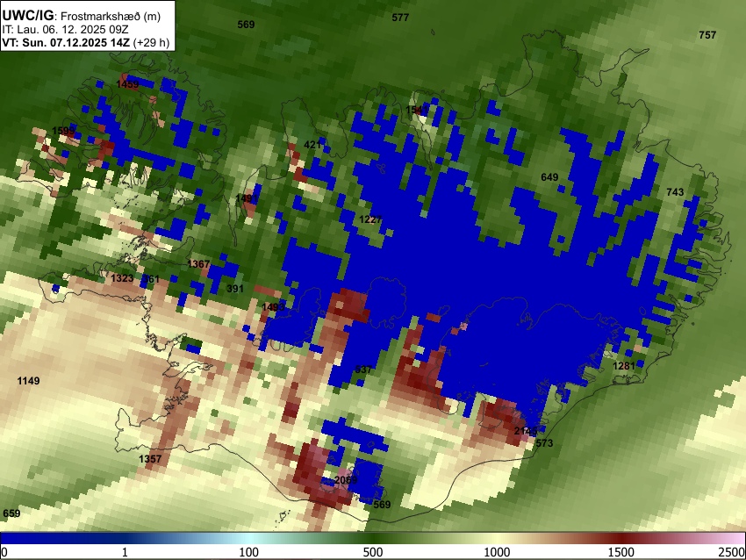Click the 1357 label on the map
Image resolution: width=746 pixels, height=560 pixels.
150,459
